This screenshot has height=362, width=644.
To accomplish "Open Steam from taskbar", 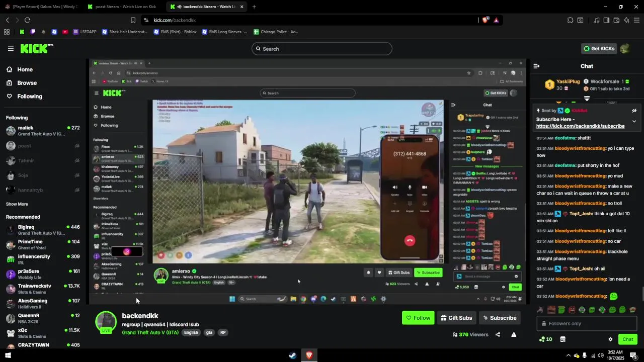I will 292,355.
